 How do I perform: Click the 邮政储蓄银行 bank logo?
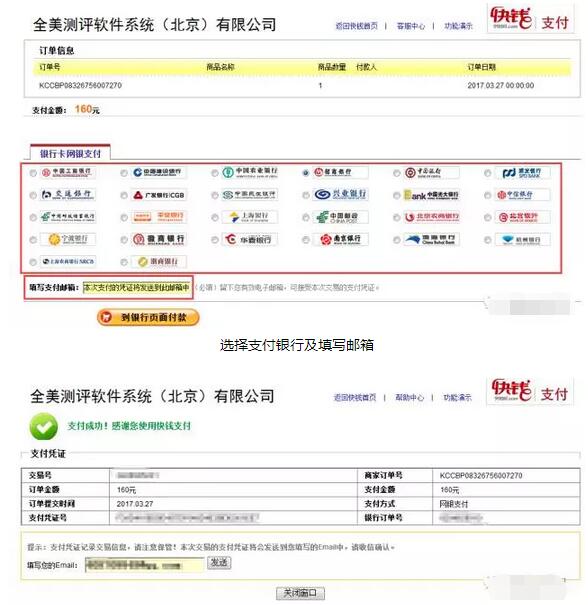click(x=68, y=217)
